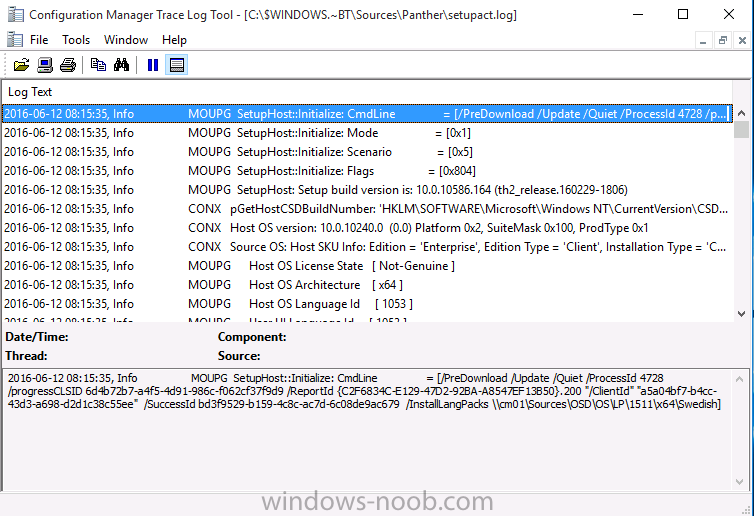Open the Window menu
Viewport: 754px width, 516px height.
pyautogui.click(x=126, y=39)
